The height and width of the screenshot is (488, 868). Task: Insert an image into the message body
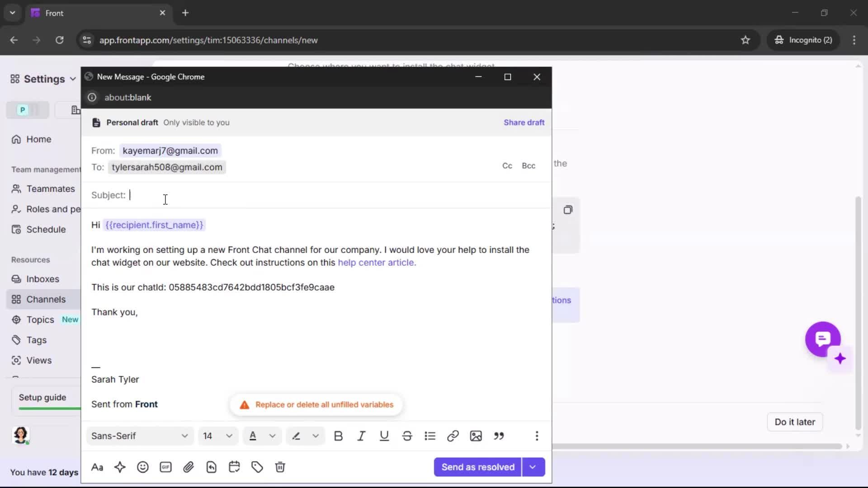pyautogui.click(x=476, y=436)
